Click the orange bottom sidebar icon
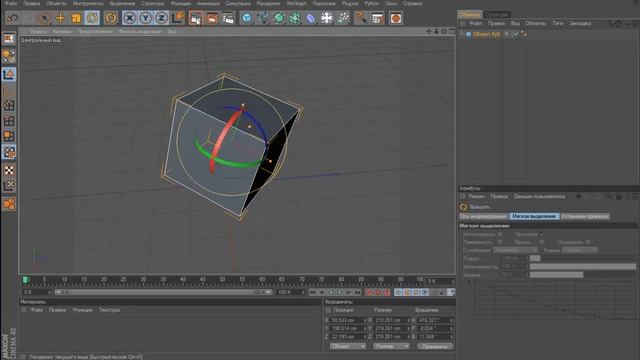The height and width of the screenshot is (360, 640). click(x=9, y=204)
